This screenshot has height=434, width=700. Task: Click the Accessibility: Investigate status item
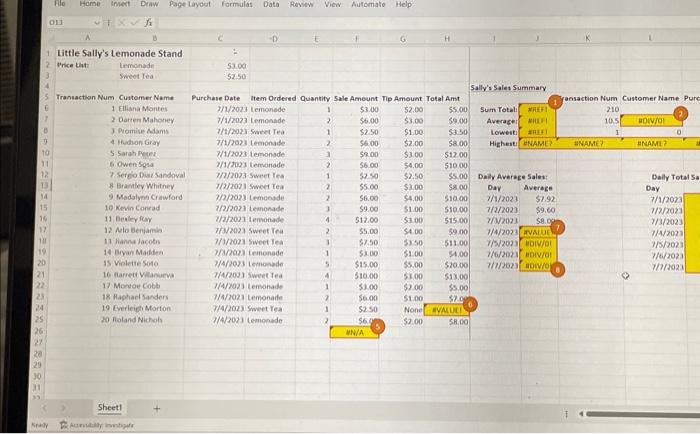[97, 425]
